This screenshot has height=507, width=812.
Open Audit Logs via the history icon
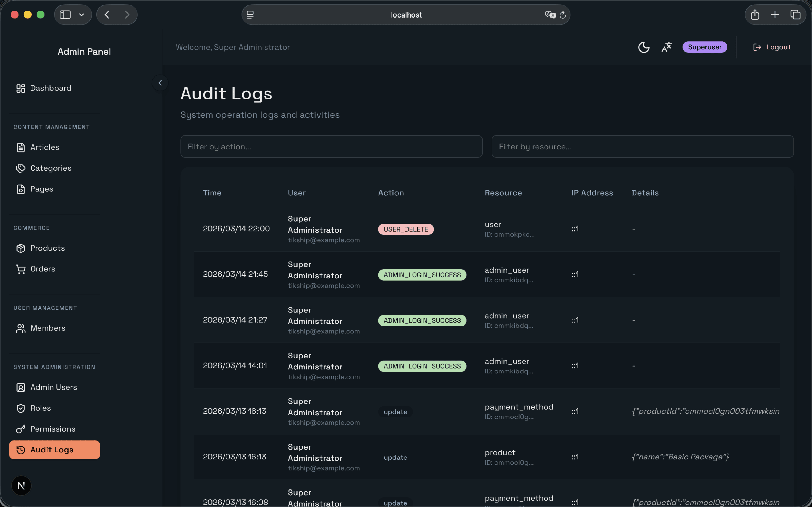(x=21, y=450)
